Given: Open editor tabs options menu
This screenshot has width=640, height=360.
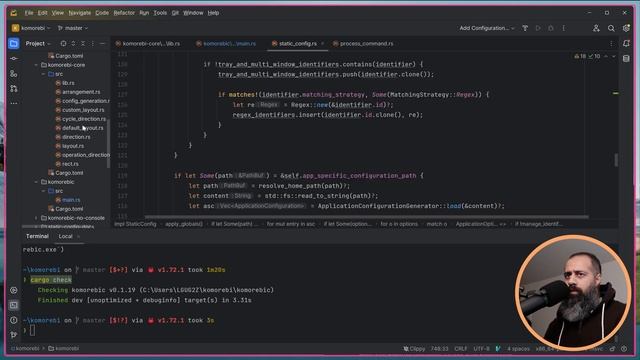Looking at the screenshot, I should pyautogui.click(x=611, y=44).
